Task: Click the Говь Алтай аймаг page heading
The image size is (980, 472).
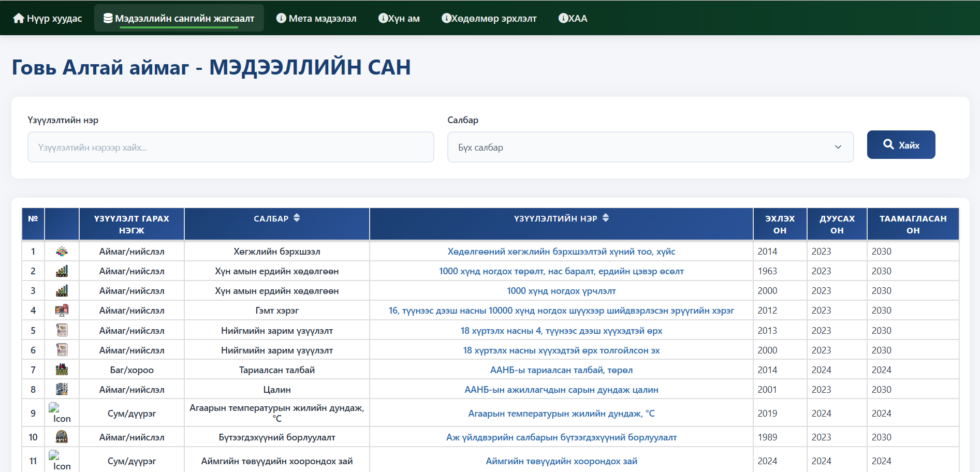Action: pyautogui.click(x=211, y=67)
